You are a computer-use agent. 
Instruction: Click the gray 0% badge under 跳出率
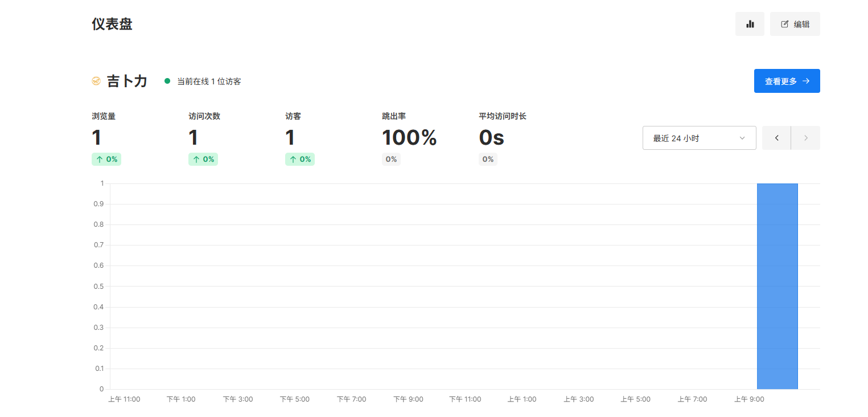[391, 160]
